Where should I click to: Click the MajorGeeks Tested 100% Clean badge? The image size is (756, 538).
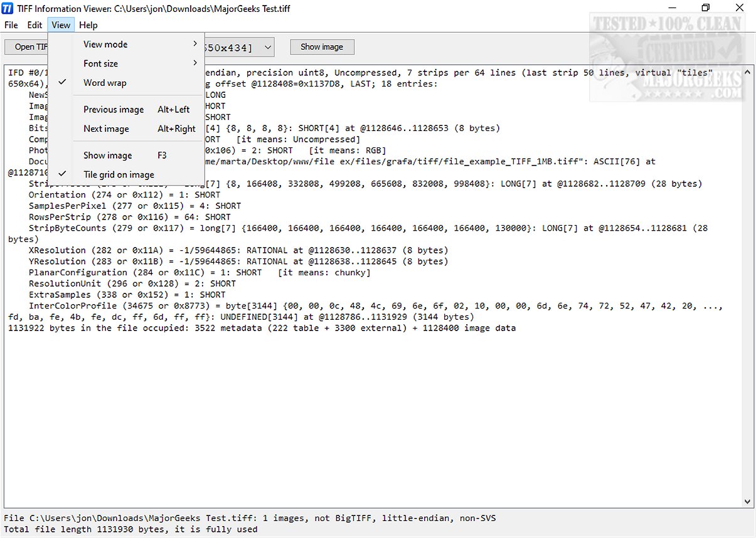tap(667, 56)
